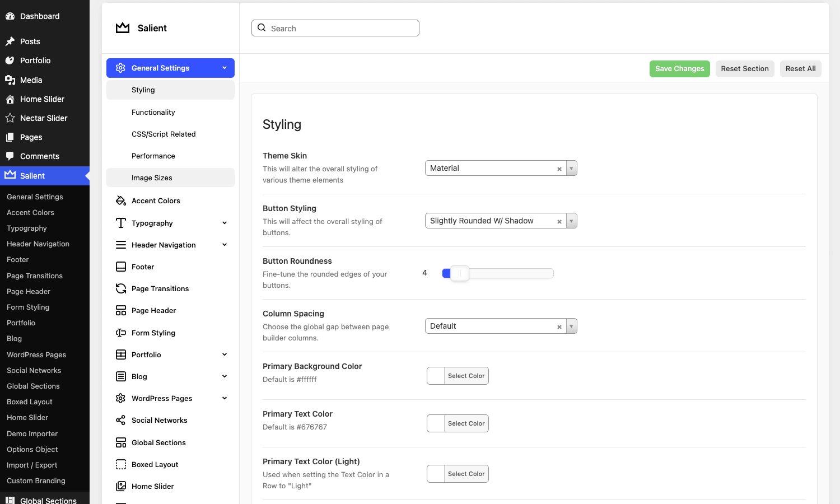Viewport: 840px width, 504px height.
Task: Click the Salient crown icon in WordPress sidebar
Action: [x=10, y=175]
